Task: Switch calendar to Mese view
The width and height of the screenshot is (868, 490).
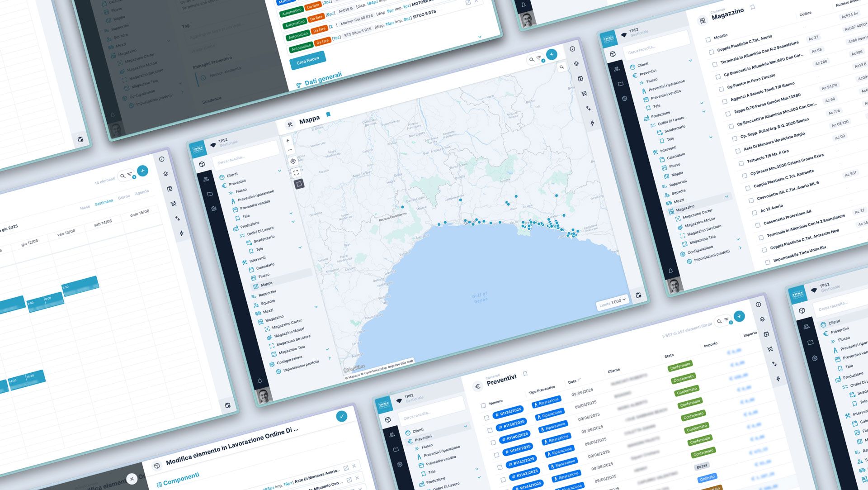Action: pyautogui.click(x=85, y=208)
